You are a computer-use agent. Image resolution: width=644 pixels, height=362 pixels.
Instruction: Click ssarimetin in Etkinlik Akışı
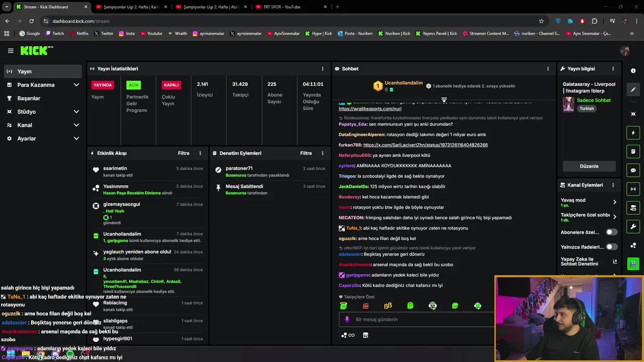click(115, 168)
